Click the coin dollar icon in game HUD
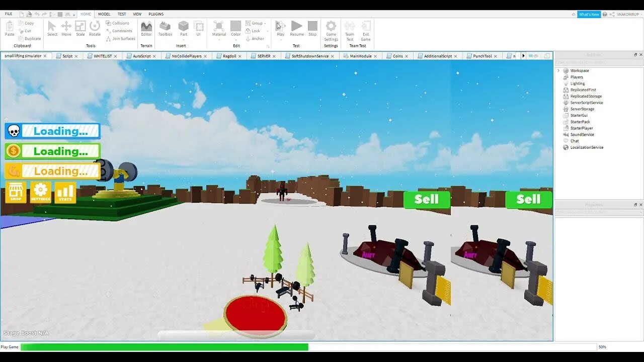Screen dimensions: 644x362 14,151
